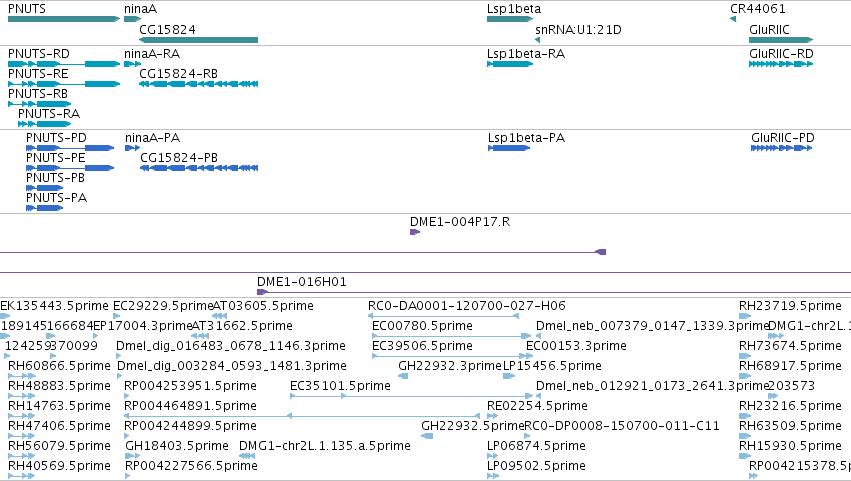Select BAC end DME1-004P17.R label
This screenshot has height=481, width=851.
tap(460, 222)
